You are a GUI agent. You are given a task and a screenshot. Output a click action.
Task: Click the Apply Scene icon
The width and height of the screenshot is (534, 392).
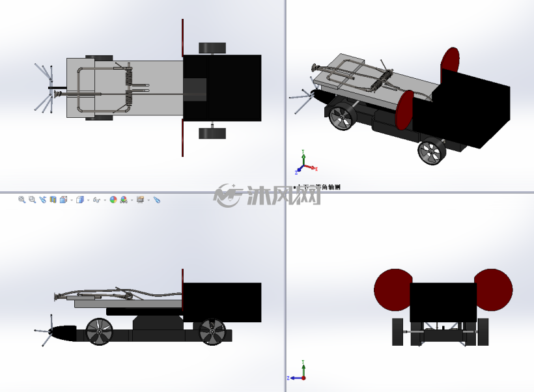pyautogui.click(x=124, y=200)
